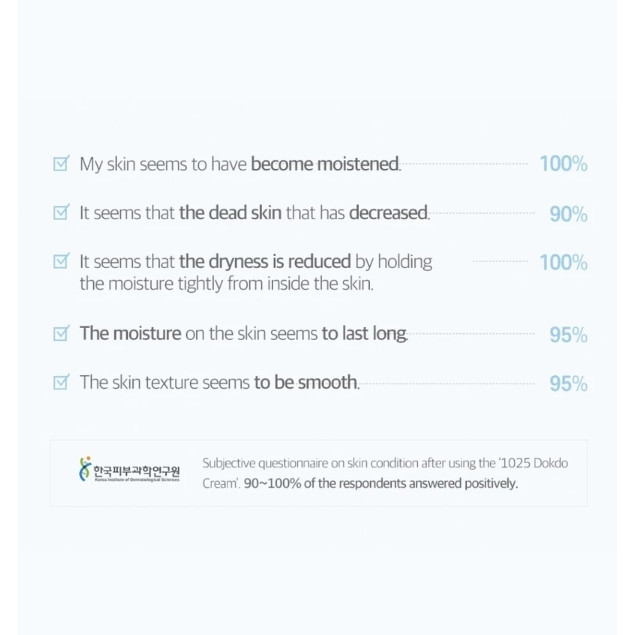Tick the checkbox beside "become moistened" statement
635x635 pixels.
60,163
